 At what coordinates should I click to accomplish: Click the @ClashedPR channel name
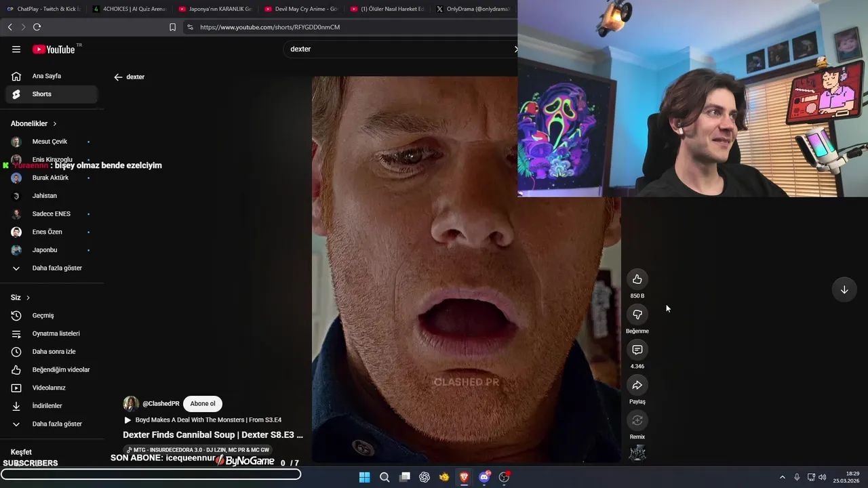coord(161,404)
